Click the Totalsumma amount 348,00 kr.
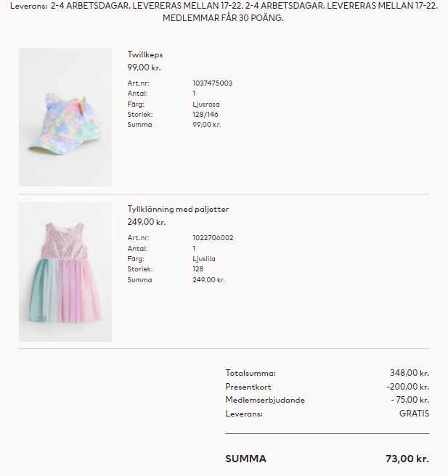 pyautogui.click(x=410, y=373)
